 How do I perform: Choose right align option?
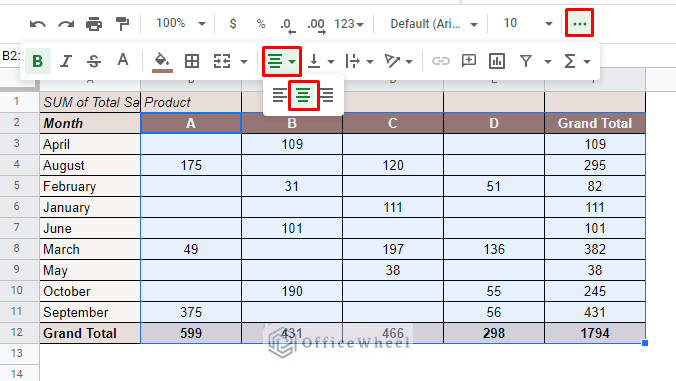coord(327,95)
